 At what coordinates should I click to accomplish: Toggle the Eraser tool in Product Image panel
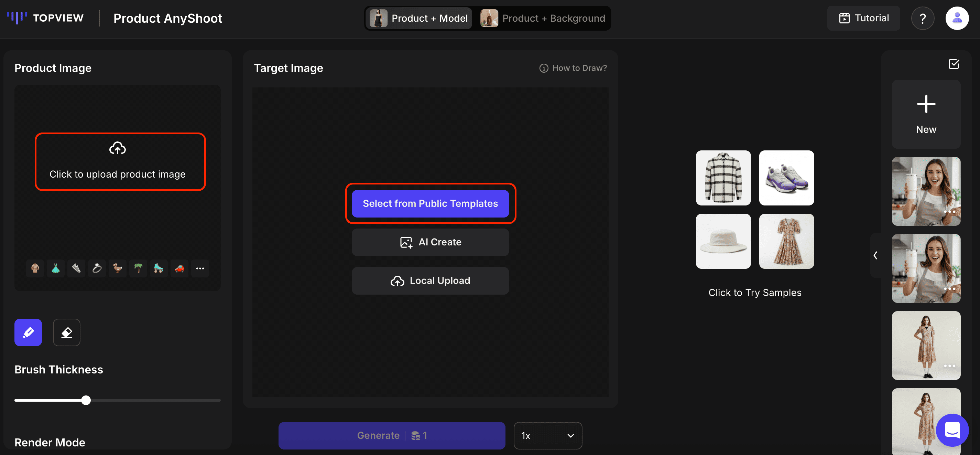click(67, 332)
